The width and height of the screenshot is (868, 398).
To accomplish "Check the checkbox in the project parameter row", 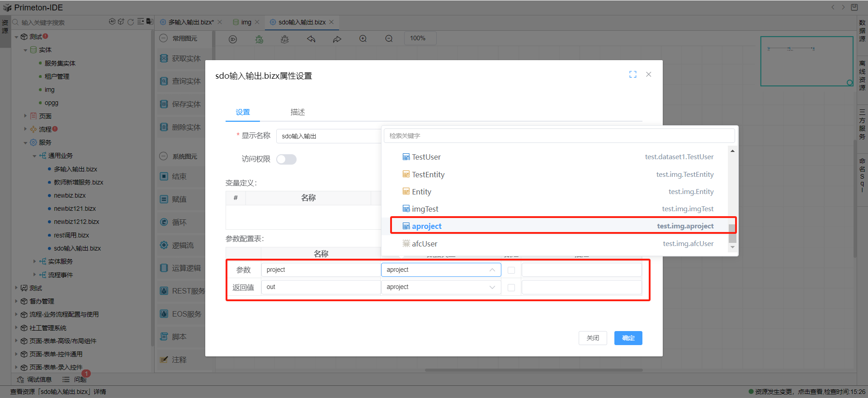I will pos(511,270).
